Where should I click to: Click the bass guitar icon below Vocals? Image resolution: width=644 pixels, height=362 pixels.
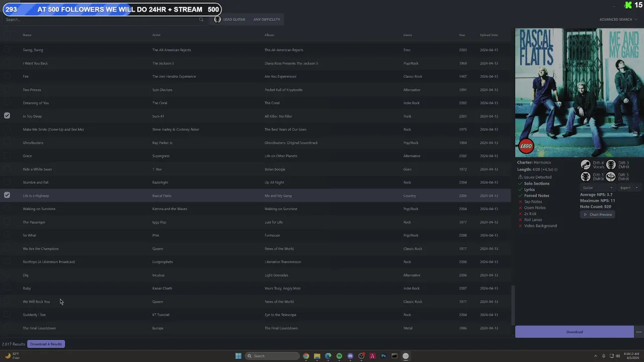click(x=585, y=176)
